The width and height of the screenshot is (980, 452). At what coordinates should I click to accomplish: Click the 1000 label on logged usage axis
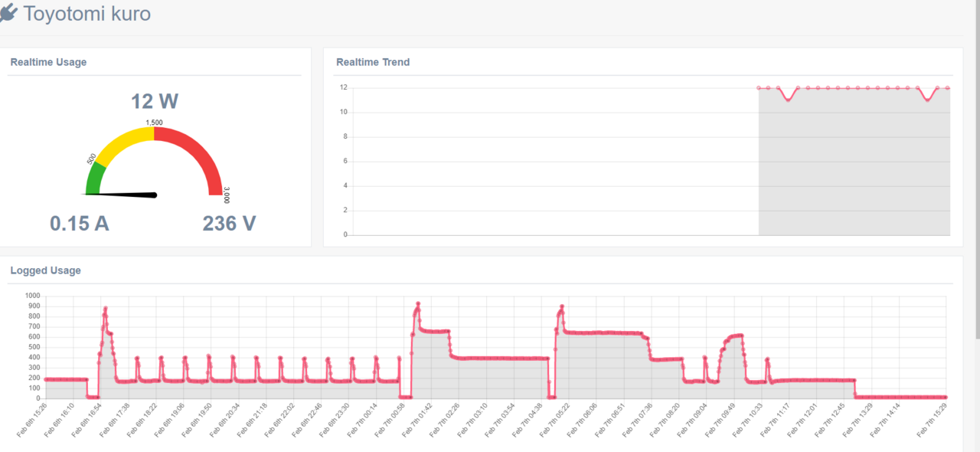click(x=32, y=296)
